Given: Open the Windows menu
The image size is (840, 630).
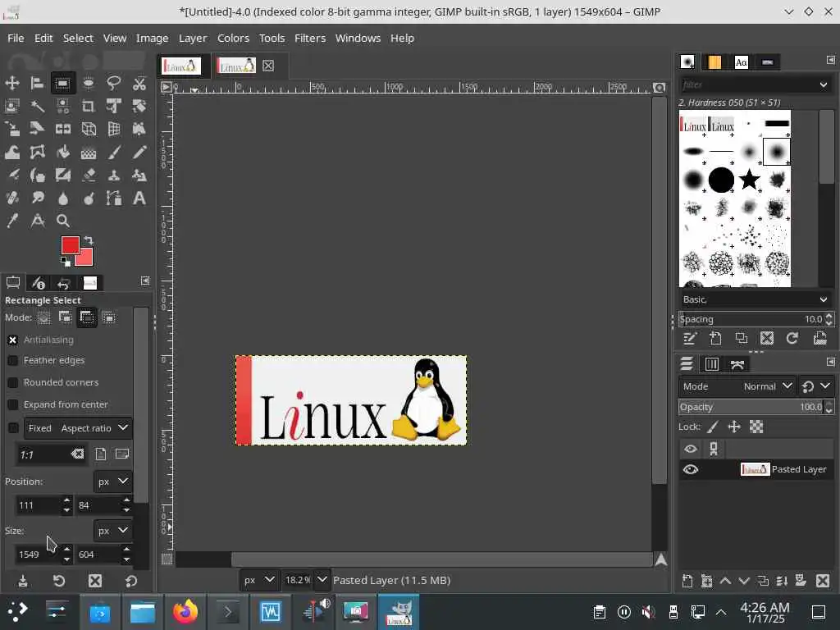Looking at the screenshot, I should click(358, 38).
